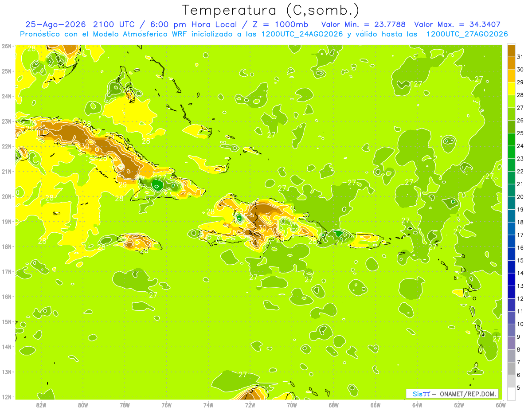Viewport: 532px width, 411px height.
Task: Click the 68W longitude axis label
Action: point(334,405)
